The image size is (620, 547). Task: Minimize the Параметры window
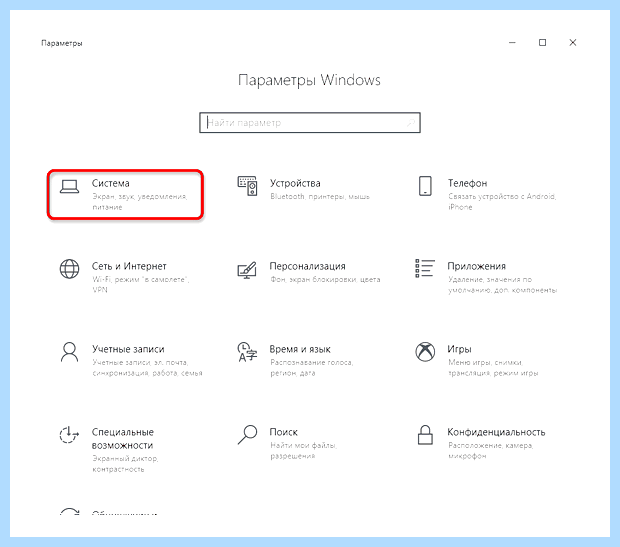coord(512,42)
